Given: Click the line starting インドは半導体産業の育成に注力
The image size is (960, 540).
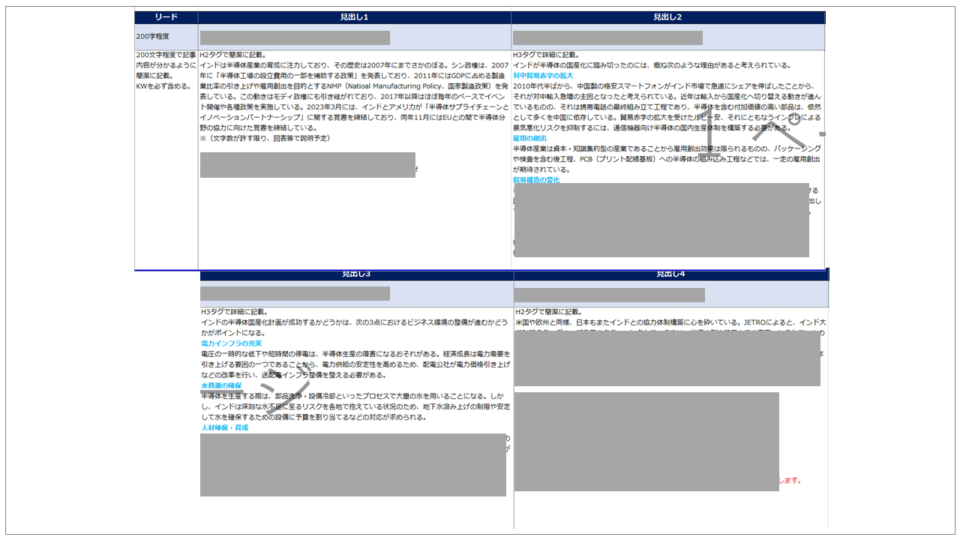Looking at the screenshot, I should click(354, 66).
